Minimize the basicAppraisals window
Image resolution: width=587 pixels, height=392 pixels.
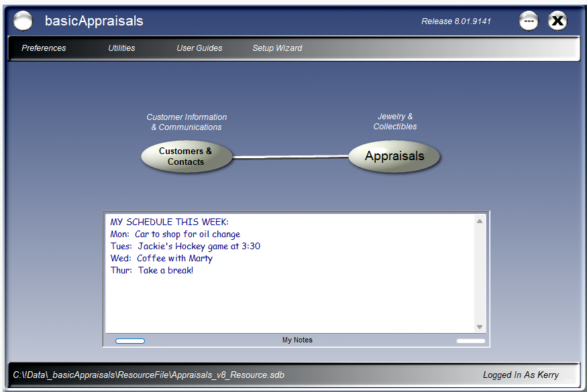529,21
